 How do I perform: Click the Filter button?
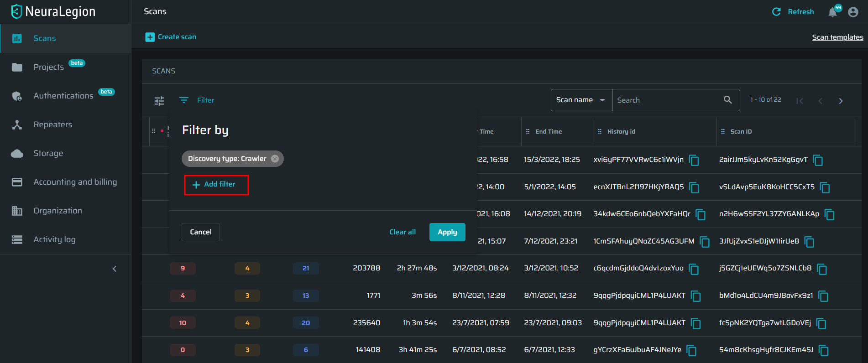coord(197,100)
